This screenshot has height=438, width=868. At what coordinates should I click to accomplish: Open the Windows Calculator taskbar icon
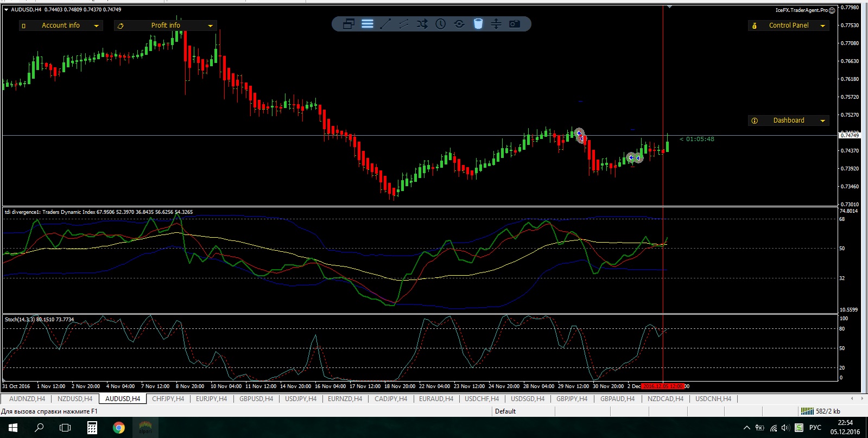92,428
